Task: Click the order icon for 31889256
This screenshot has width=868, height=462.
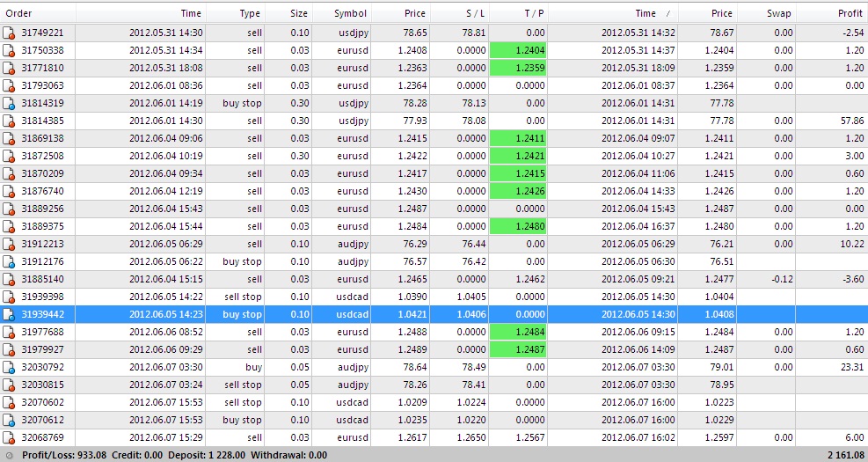Action: (9, 209)
